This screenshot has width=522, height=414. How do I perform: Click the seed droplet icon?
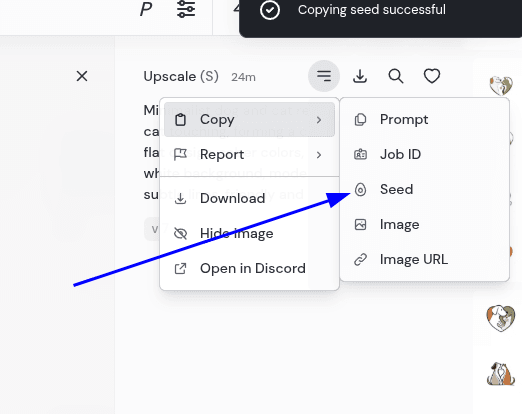point(360,189)
